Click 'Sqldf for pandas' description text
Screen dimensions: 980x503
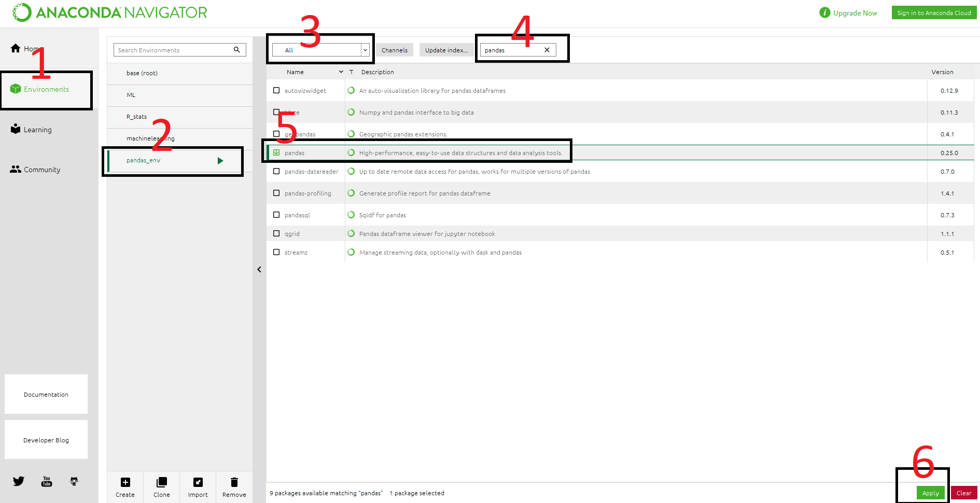tap(383, 215)
